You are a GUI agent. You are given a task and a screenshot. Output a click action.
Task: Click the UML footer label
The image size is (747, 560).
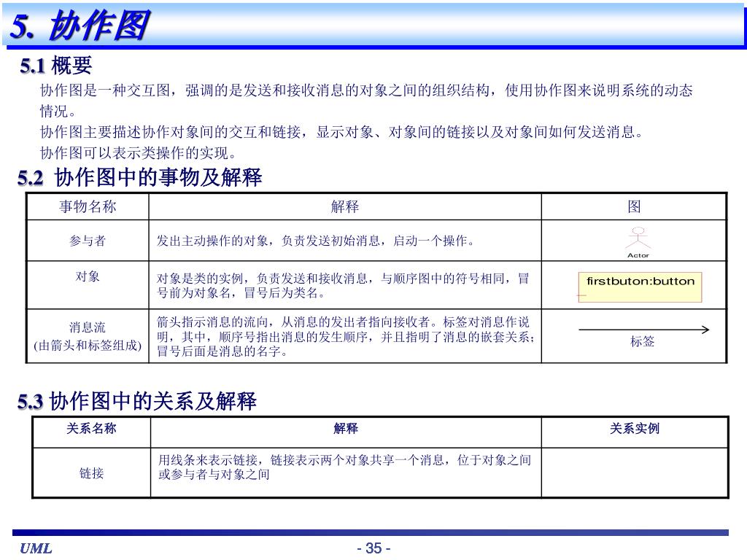pyautogui.click(x=36, y=548)
